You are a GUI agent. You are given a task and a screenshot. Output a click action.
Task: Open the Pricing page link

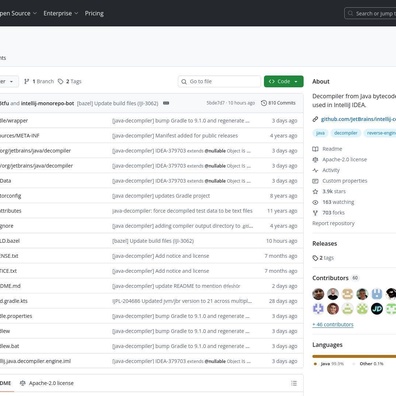94,13
